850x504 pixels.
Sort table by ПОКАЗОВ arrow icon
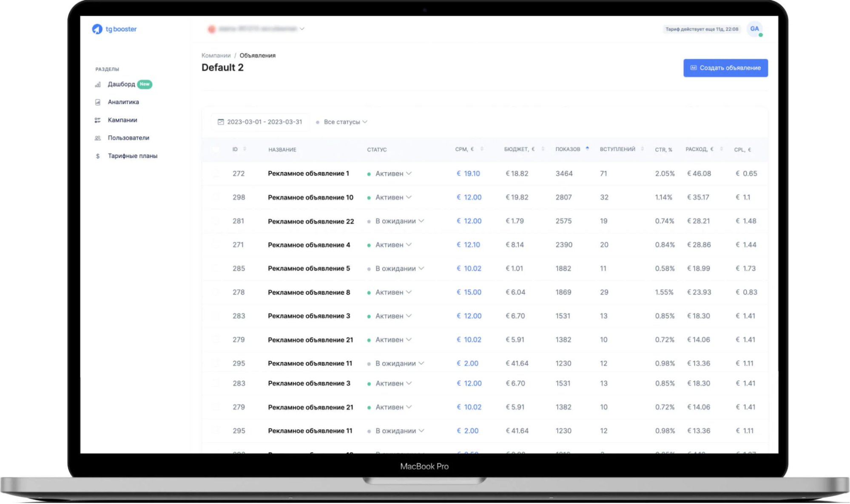[x=587, y=149]
